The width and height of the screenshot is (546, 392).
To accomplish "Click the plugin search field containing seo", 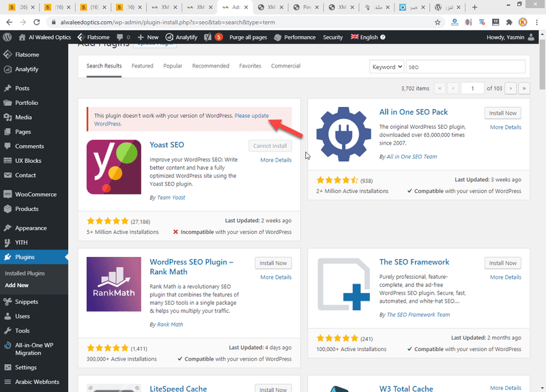I will pyautogui.click(x=465, y=67).
